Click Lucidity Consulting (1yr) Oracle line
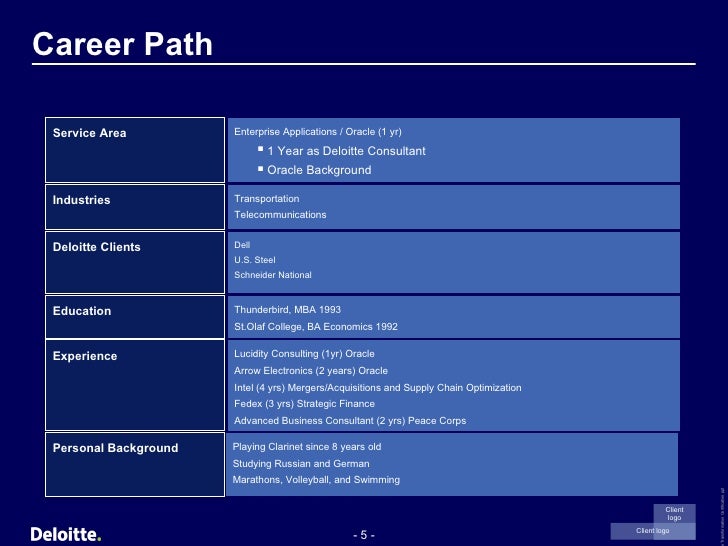This screenshot has width=728, height=546. point(304,354)
